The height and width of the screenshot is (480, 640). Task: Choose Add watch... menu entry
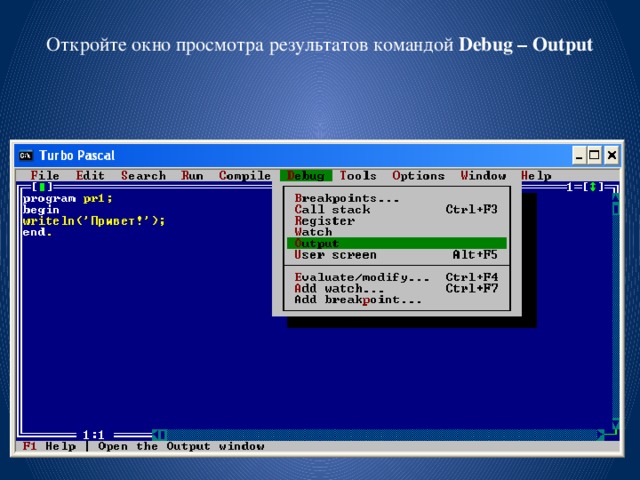396,289
